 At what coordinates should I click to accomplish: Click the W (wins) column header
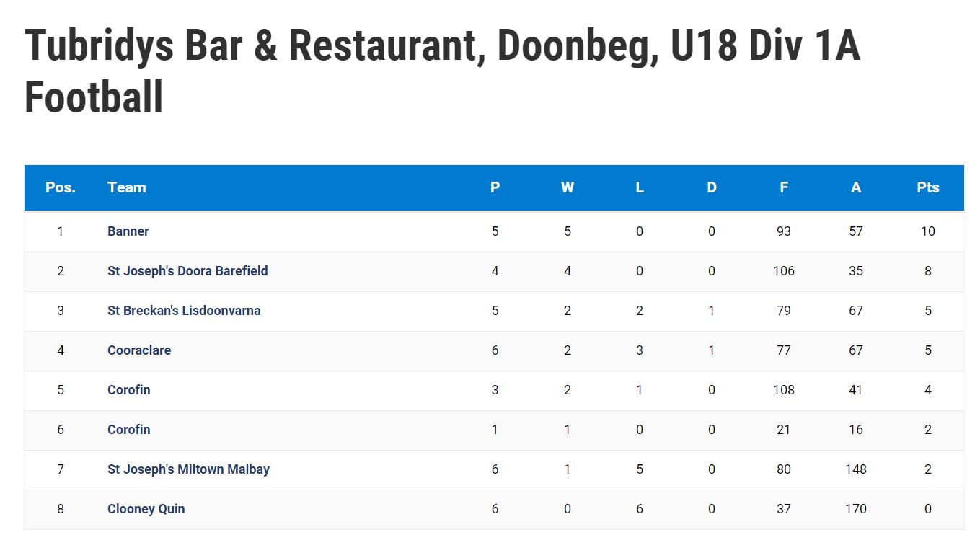pyautogui.click(x=568, y=187)
